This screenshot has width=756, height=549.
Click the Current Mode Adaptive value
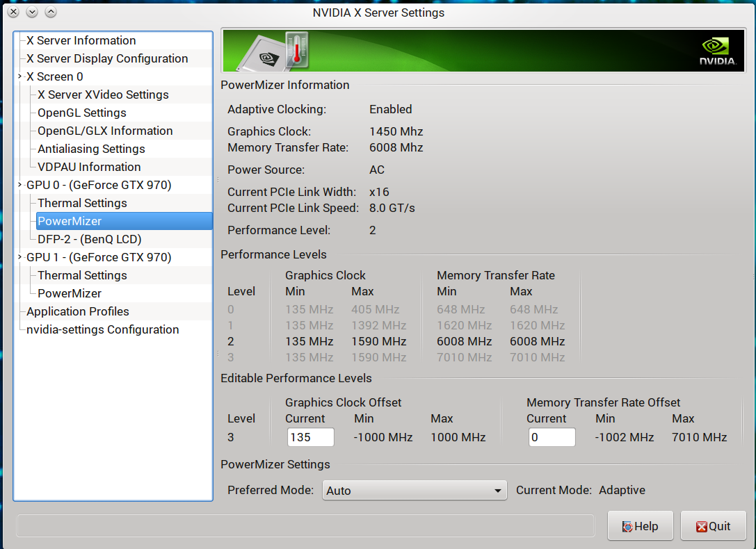click(x=622, y=490)
